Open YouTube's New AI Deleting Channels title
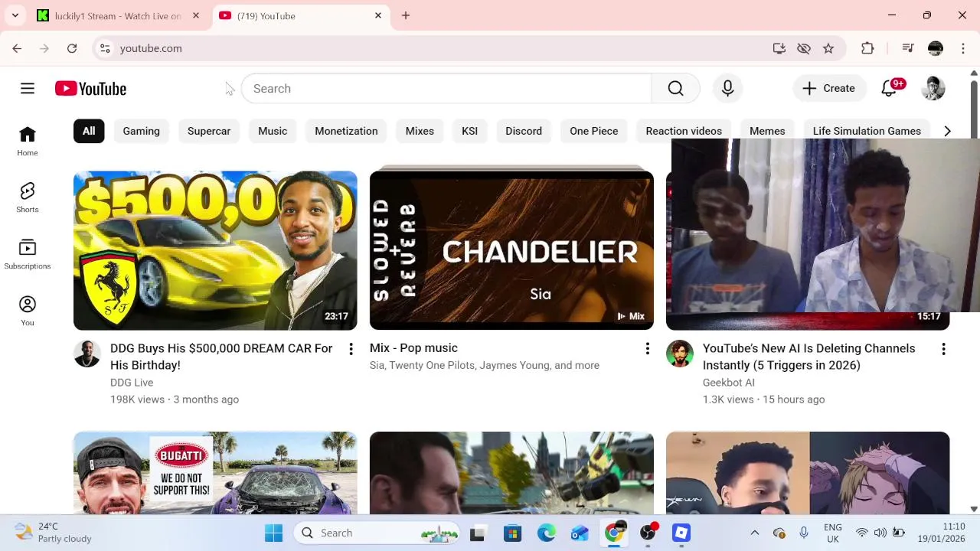 tap(808, 357)
